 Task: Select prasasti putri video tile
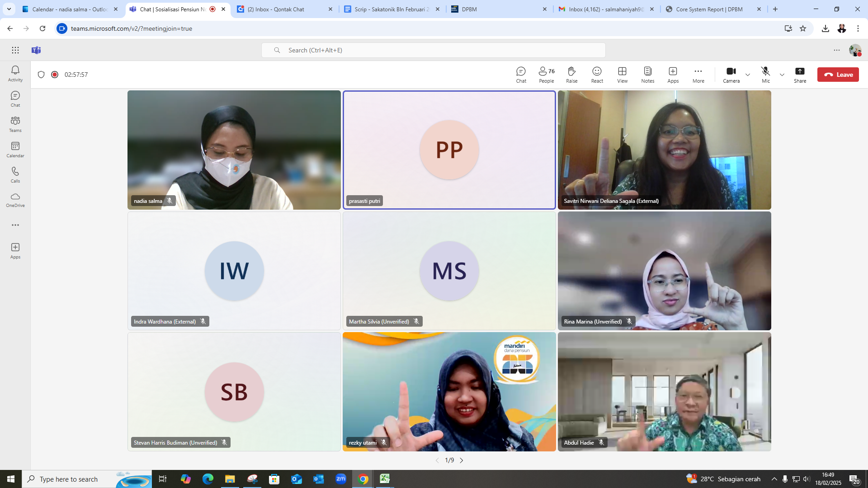[x=449, y=150]
